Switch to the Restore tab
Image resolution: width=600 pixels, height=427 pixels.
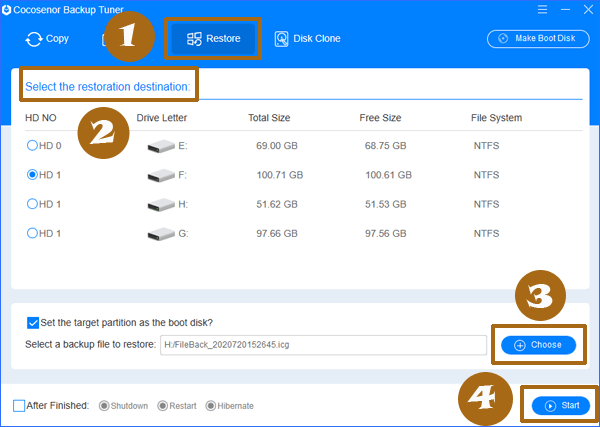click(x=213, y=39)
